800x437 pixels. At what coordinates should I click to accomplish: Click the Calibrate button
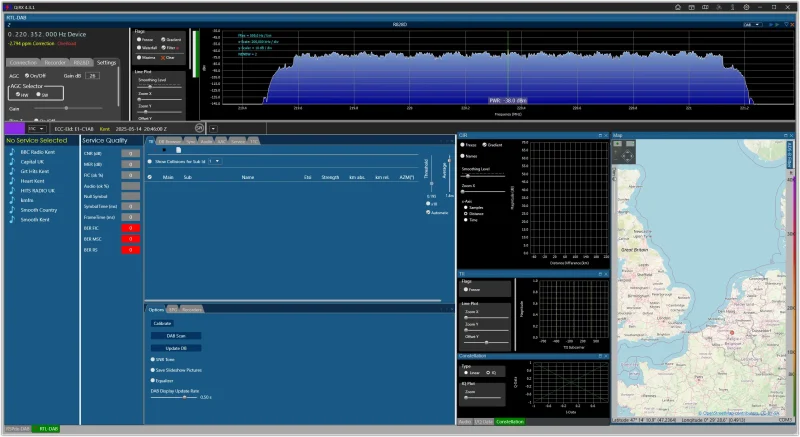pyautogui.click(x=162, y=324)
